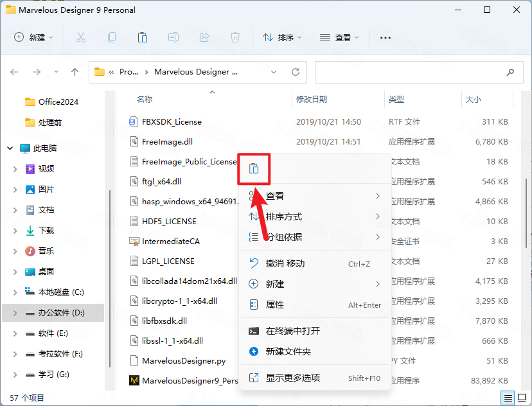Open recent locations dropdown arrow
This screenshot has width=532, height=406.
(x=56, y=72)
